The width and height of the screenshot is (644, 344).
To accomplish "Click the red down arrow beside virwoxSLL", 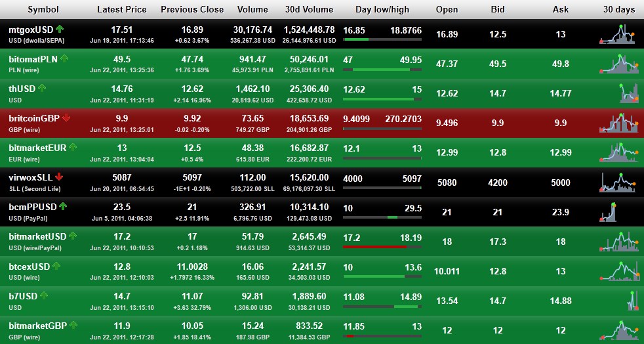I will (60, 177).
